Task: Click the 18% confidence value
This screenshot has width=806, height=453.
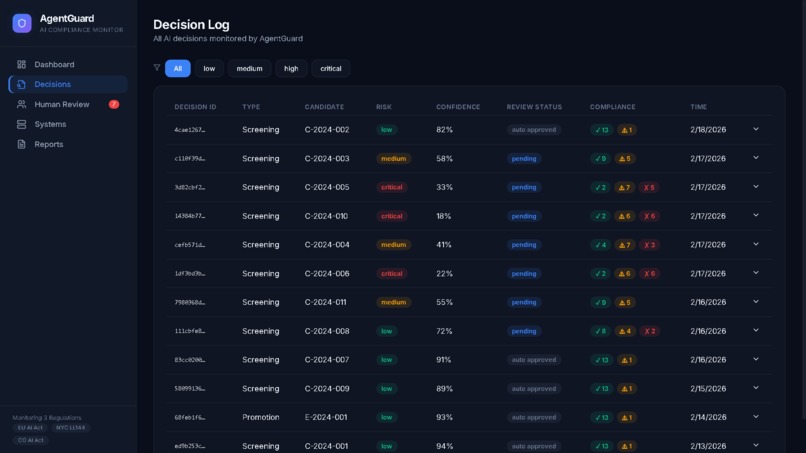Action: pos(444,216)
